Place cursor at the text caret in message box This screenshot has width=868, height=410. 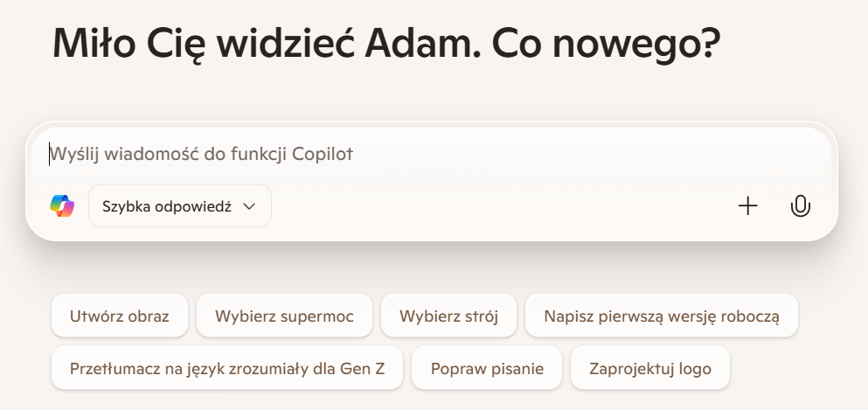click(49, 154)
